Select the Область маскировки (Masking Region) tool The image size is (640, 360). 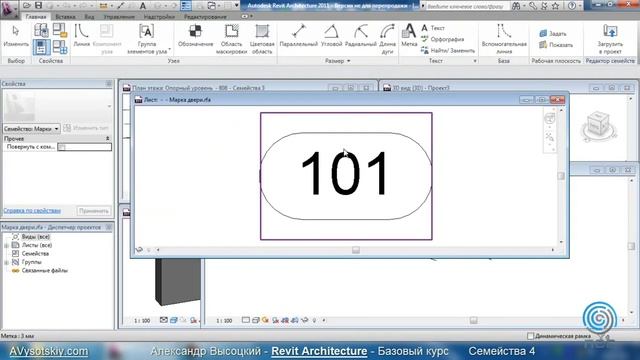click(x=231, y=39)
